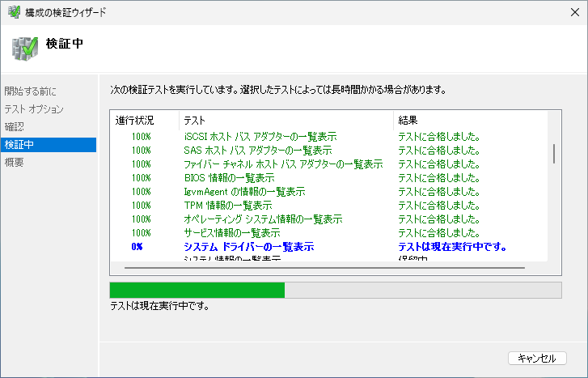This screenshot has width=588, height=378.
Task: Click the キャンセル button
Action: [537, 358]
